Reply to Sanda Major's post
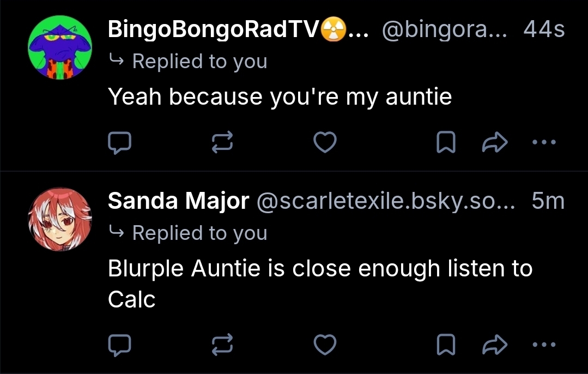Screen dimensions: 588x374 pyautogui.click(x=119, y=345)
